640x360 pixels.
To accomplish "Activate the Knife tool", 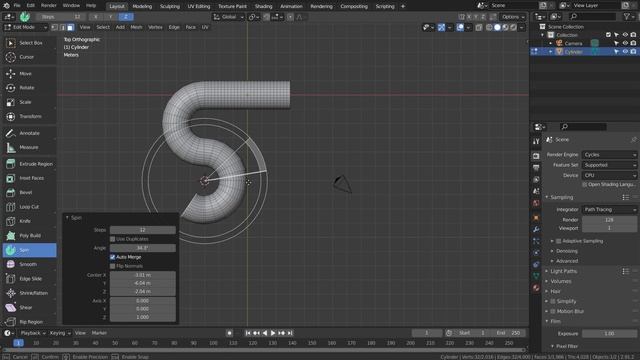I will tap(29, 221).
